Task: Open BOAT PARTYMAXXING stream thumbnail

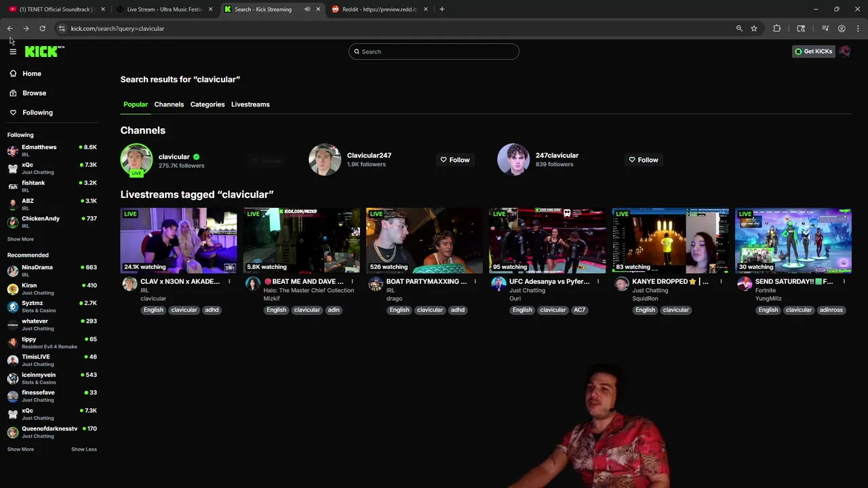Action: pos(425,241)
